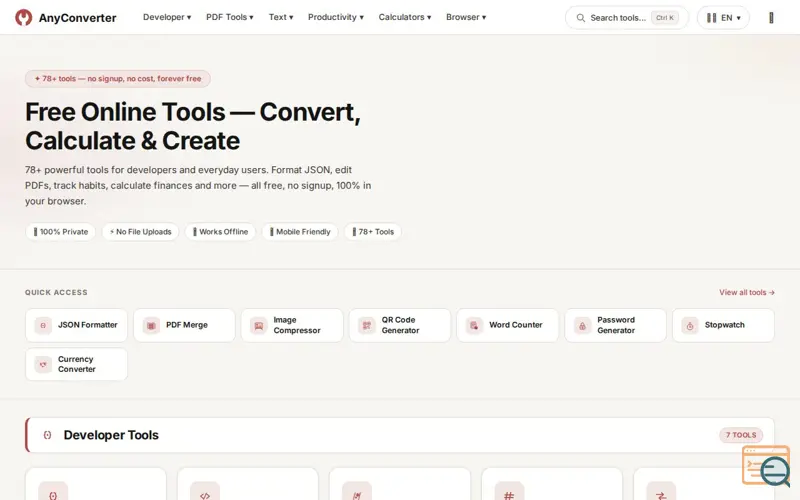Click the Search tools input field
The image size is (800, 500).
627,18
